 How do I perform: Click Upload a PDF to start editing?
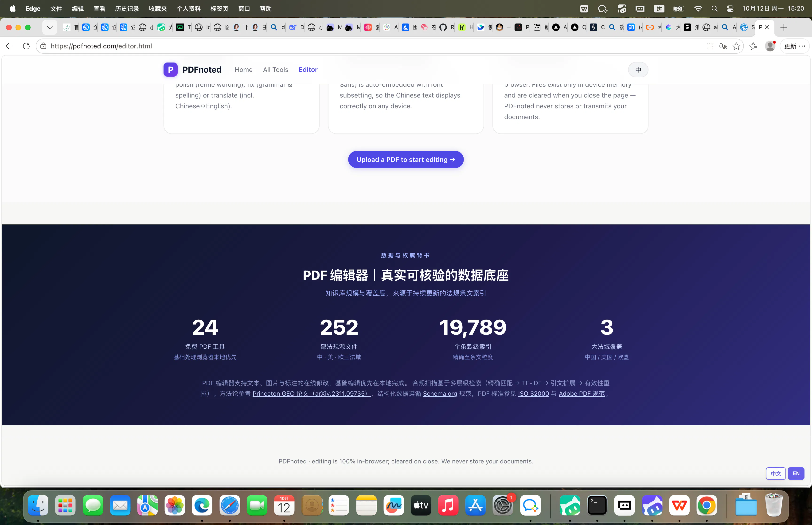tap(406, 160)
